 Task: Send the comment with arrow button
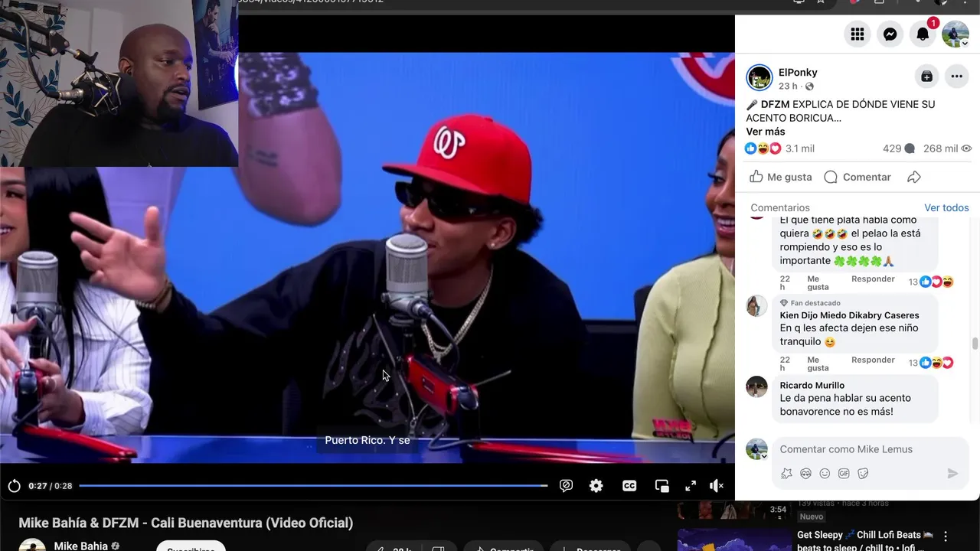[x=952, y=474]
